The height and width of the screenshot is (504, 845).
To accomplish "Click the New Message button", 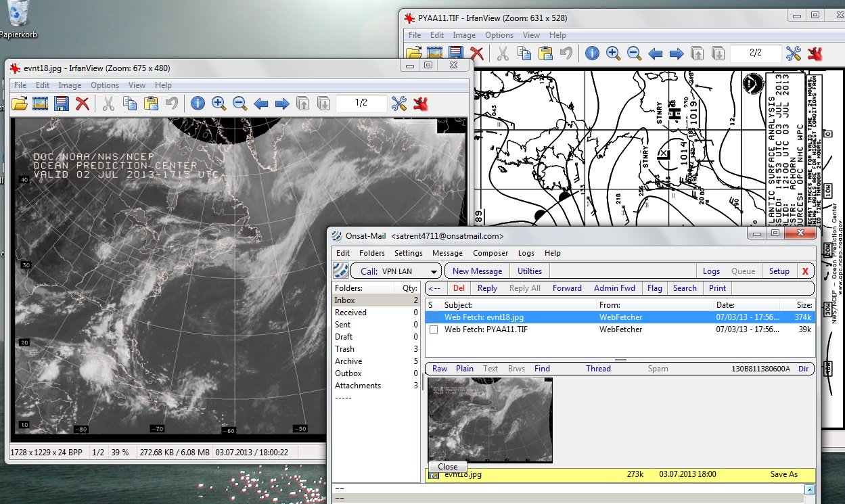I will click(x=477, y=271).
